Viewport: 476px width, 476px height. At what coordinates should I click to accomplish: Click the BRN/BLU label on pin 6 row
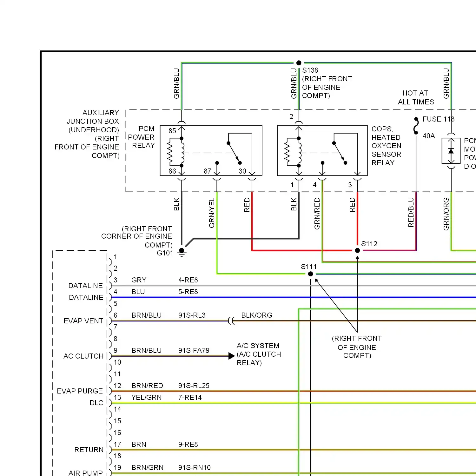click(x=147, y=315)
